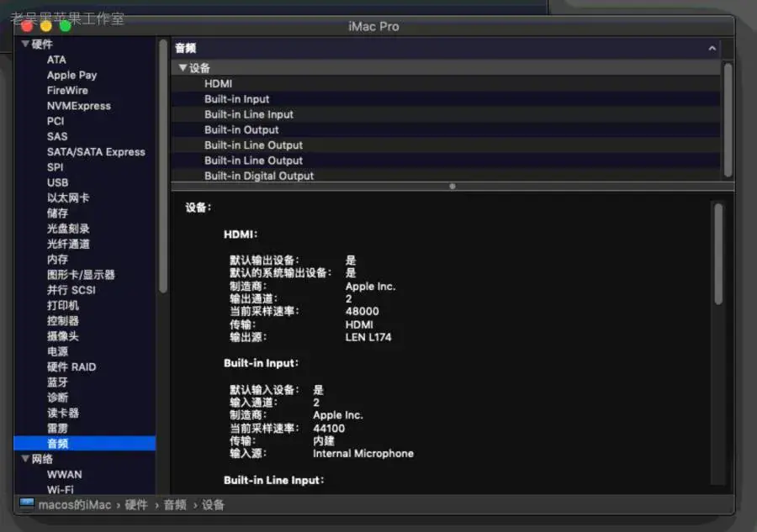Viewport: 757px width, 532px height.
Task: Click the sidebar vertical scrollbar
Action: coord(163,166)
